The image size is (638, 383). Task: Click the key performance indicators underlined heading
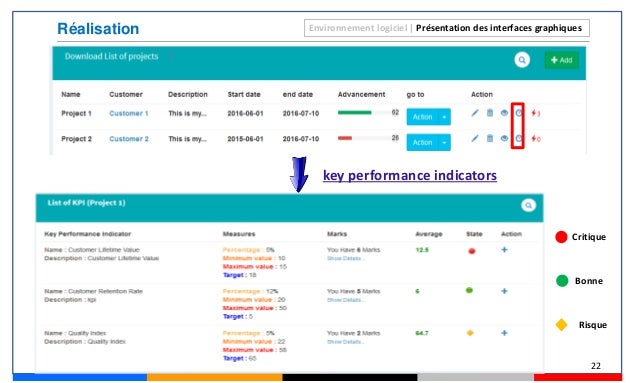(x=410, y=175)
